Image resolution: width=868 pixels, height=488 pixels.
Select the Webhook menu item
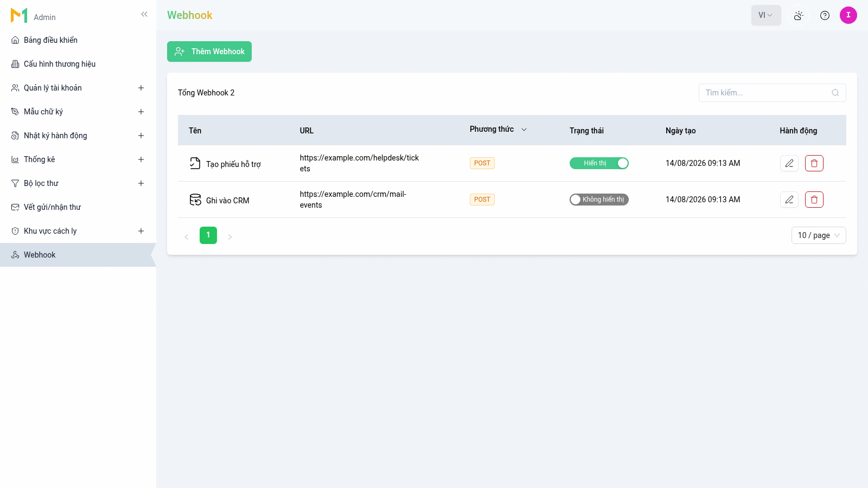pos(78,255)
